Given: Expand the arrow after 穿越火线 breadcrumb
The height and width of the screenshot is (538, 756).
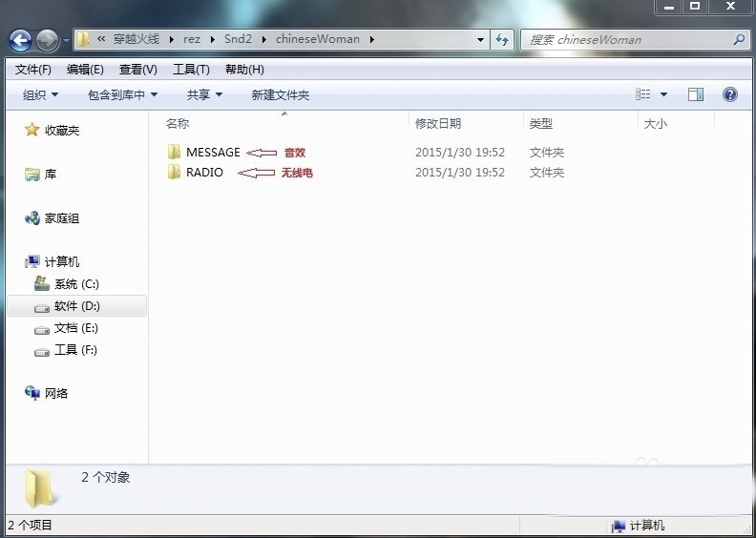Looking at the screenshot, I should click(x=172, y=39).
